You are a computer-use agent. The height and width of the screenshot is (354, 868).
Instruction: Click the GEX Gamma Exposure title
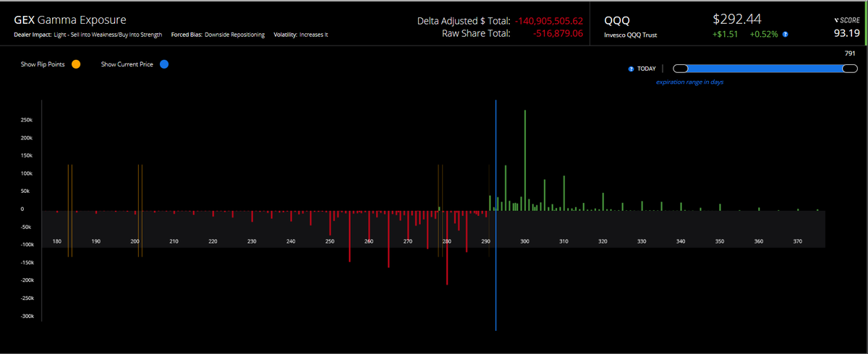[70, 20]
